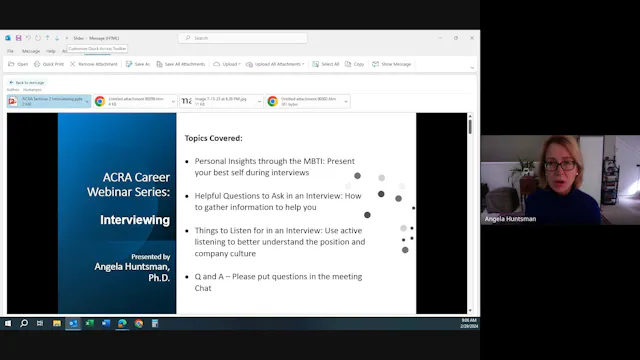Open the Upload All Attachments dropdown
The height and width of the screenshot is (360, 640).
(x=276, y=64)
